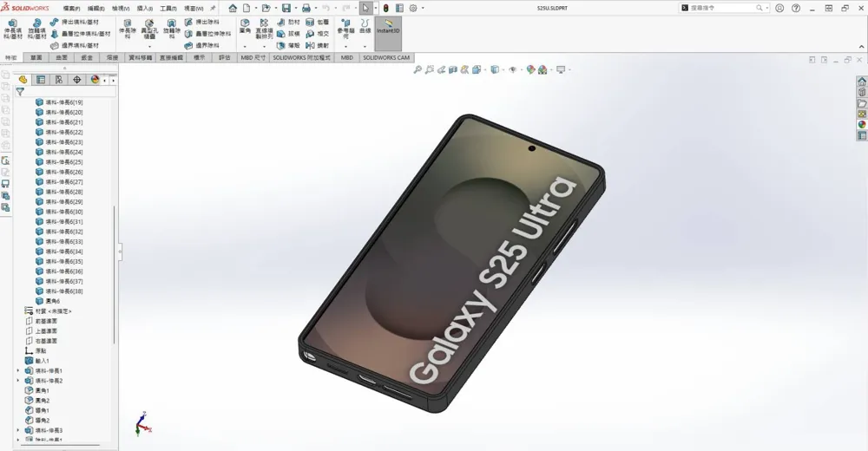The image size is (868, 451).
Task: Select the 鏡射 mirror tool
Action: click(318, 45)
